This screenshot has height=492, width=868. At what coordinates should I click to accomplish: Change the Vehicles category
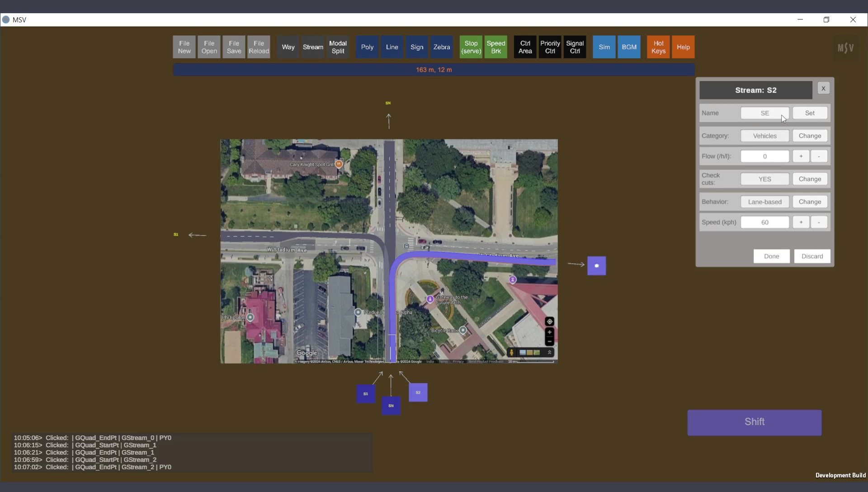pyautogui.click(x=810, y=136)
